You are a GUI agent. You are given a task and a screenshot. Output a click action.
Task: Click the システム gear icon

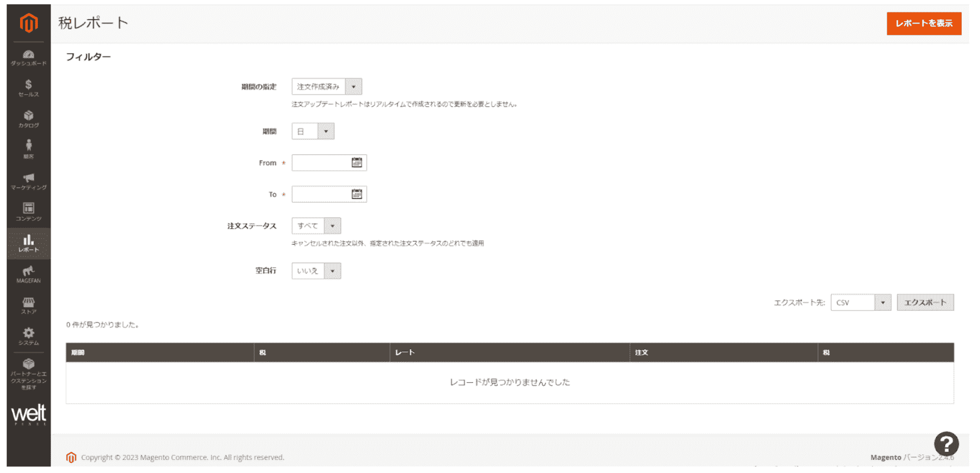(x=28, y=335)
